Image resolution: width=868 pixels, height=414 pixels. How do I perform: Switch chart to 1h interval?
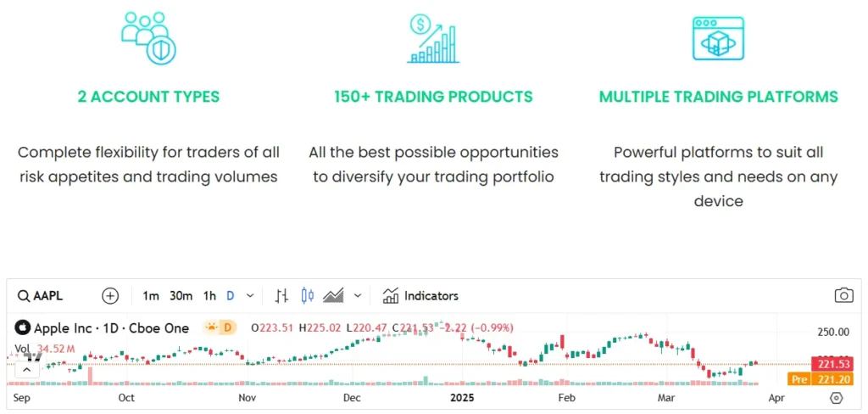pyautogui.click(x=209, y=296)
